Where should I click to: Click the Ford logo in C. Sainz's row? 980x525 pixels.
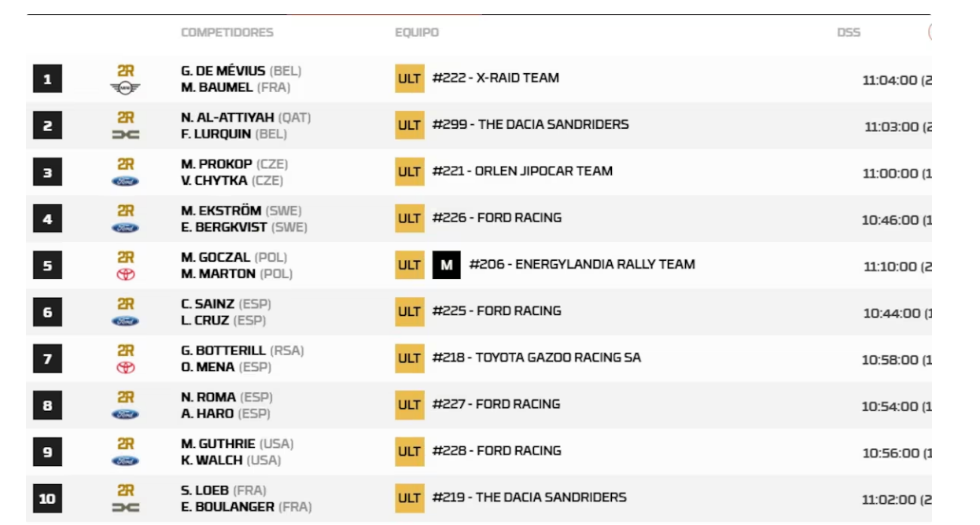coord(126,321)
